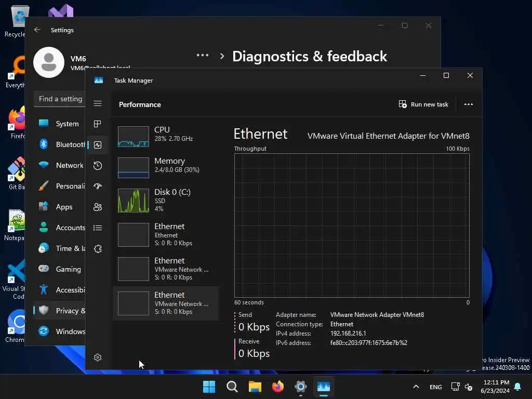Select Disk 0 (C:) performance item
Screen dimensions: 532x399
tap(166, 200)
